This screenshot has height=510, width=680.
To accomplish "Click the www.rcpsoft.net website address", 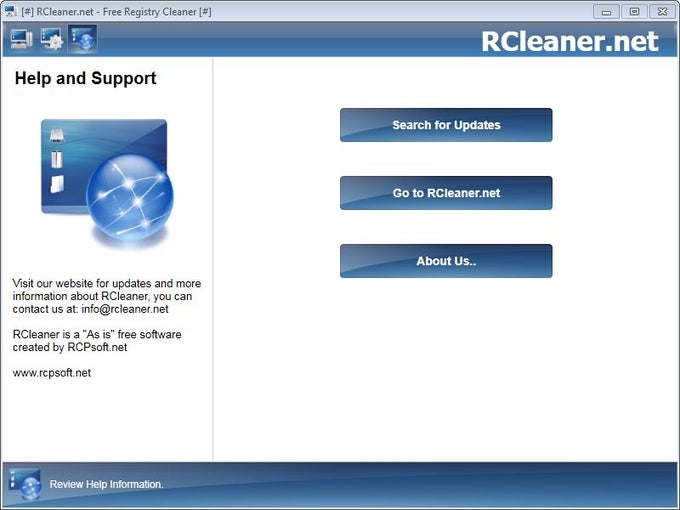I will pos(52,372).
